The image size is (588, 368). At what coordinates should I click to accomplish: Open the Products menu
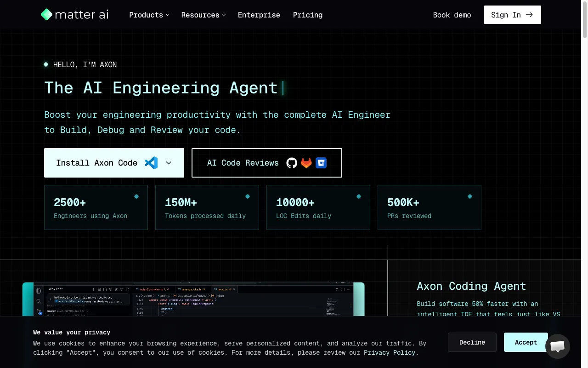pyautogui.click(x=149, y=15)
